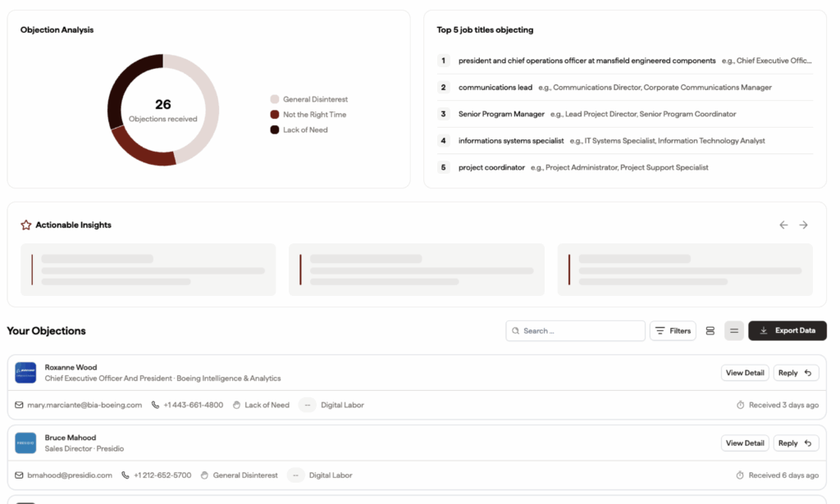840x504 pixels.
Task: Click phone icon next to +1 212-652-5700
Action: pyautogui.click(x=125, y=475)
